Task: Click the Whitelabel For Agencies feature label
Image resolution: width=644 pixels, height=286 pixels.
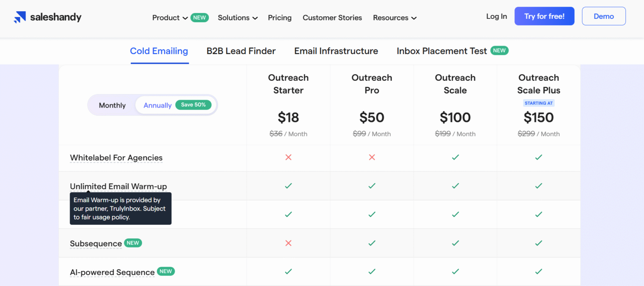Action: [x=116, y=158]
